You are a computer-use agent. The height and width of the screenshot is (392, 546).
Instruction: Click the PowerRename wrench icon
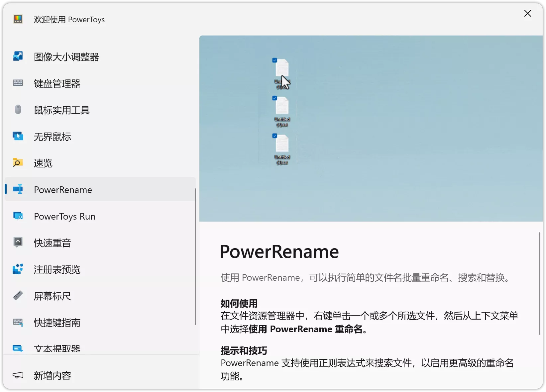pos(18,189)
